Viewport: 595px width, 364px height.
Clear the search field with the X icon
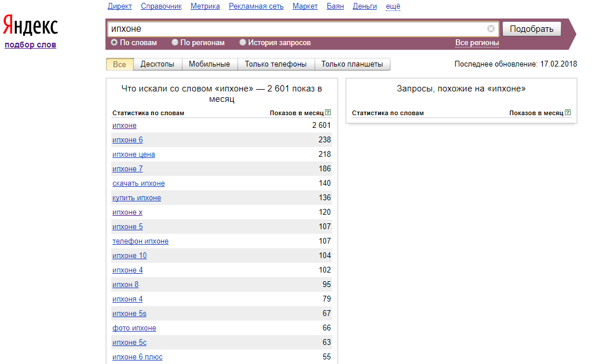tap(491, 29)
